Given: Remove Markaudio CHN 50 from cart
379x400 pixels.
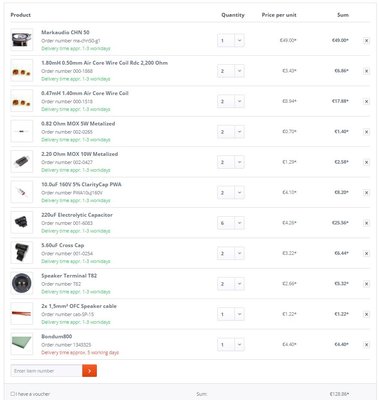Looking at the screenshot, I should coord(366,41).
